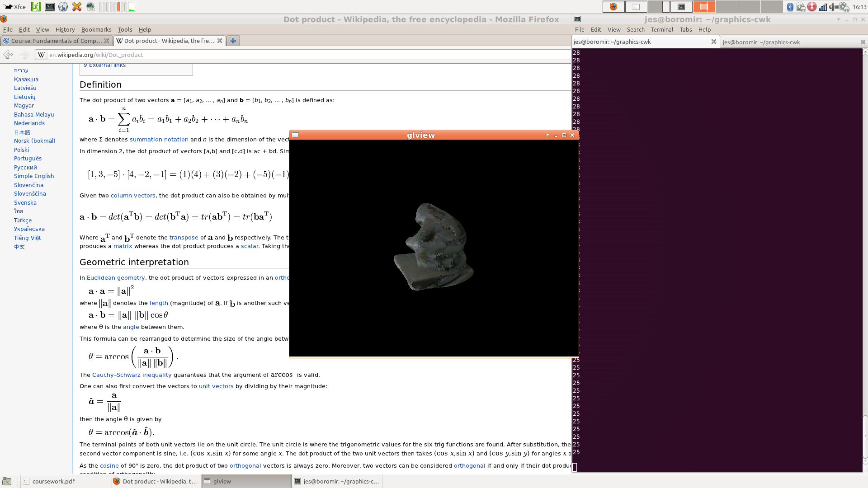The height and width of the screenshot is (488, 868).
Task: Click the network signal bars icon
Action: [823, 7]
